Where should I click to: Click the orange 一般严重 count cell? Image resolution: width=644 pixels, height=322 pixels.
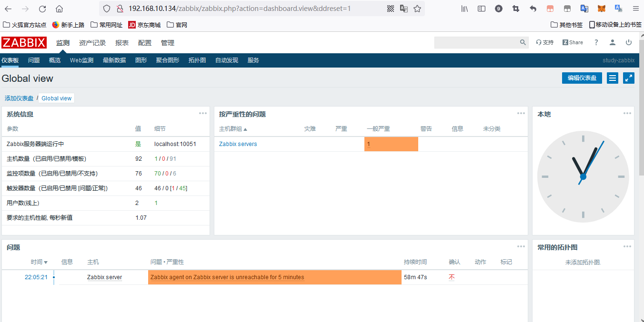391,144
